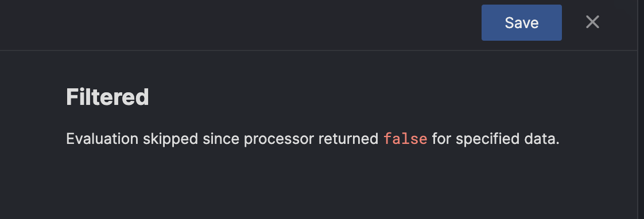This screenshot has width=644, height=219.
Task: Click the vertical divider at panel's right edge
Action: (x=637, y=109)
